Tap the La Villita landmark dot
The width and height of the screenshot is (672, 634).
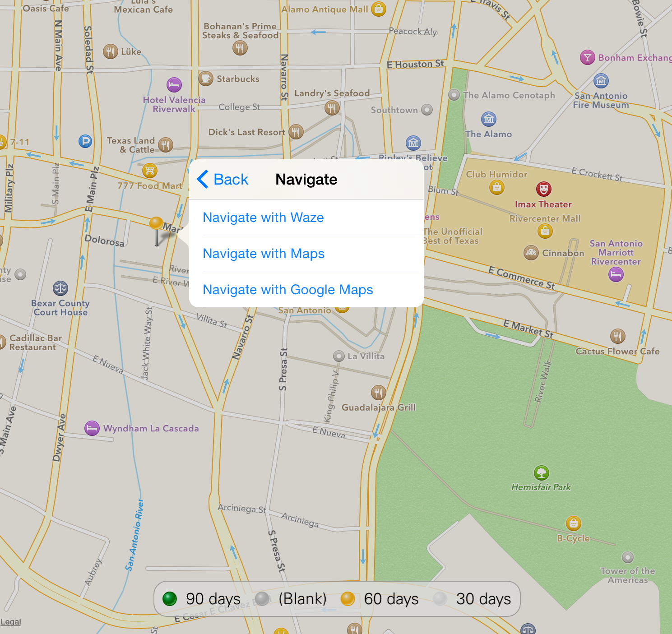339,356
